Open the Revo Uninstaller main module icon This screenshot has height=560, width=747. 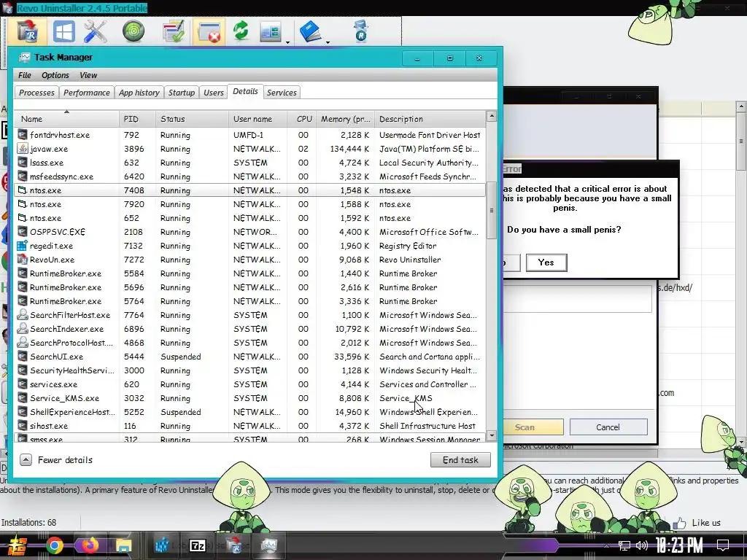pos(28,32)
